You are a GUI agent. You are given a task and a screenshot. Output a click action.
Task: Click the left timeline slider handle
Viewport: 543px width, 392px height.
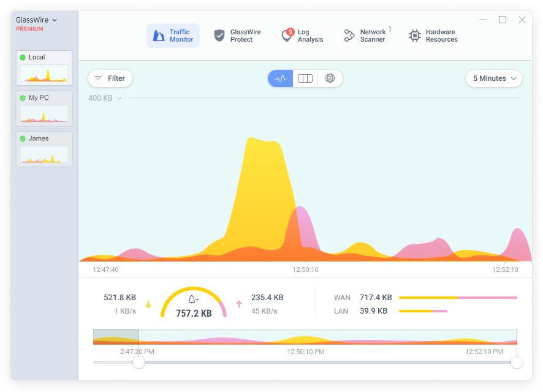(x=139, y=362)
